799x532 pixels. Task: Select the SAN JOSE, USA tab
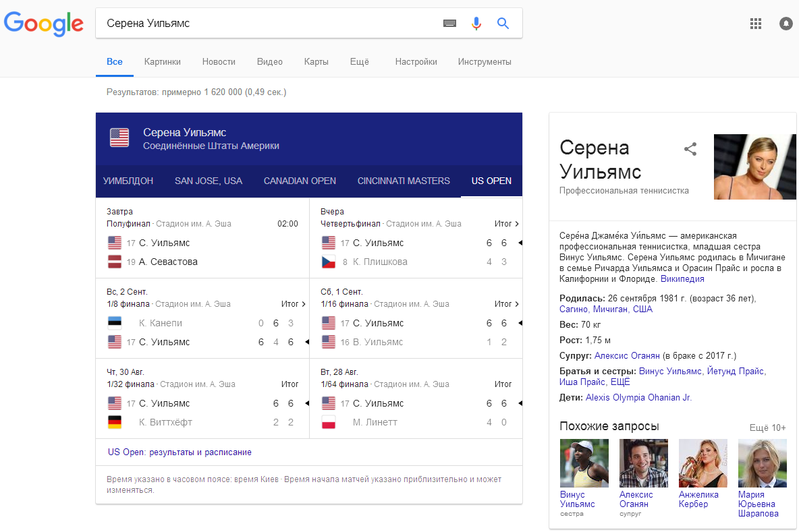click(x=209, y=181)
